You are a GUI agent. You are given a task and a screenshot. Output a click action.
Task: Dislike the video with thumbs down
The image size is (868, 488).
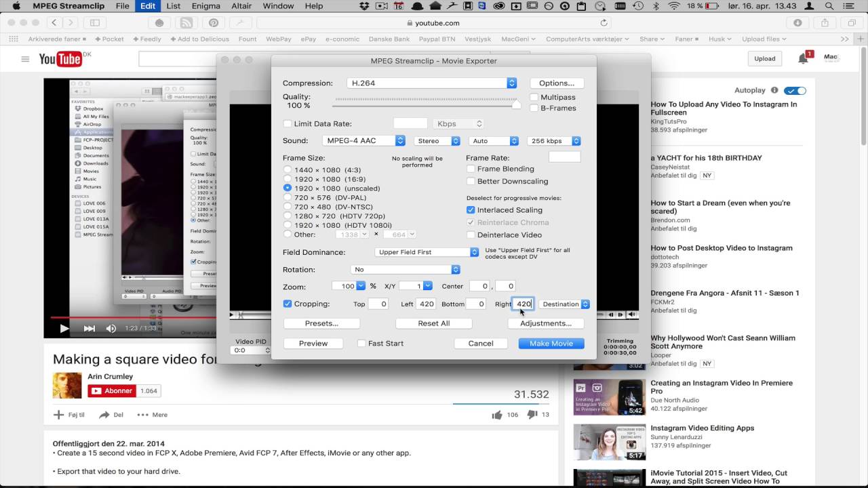(532, 415)
